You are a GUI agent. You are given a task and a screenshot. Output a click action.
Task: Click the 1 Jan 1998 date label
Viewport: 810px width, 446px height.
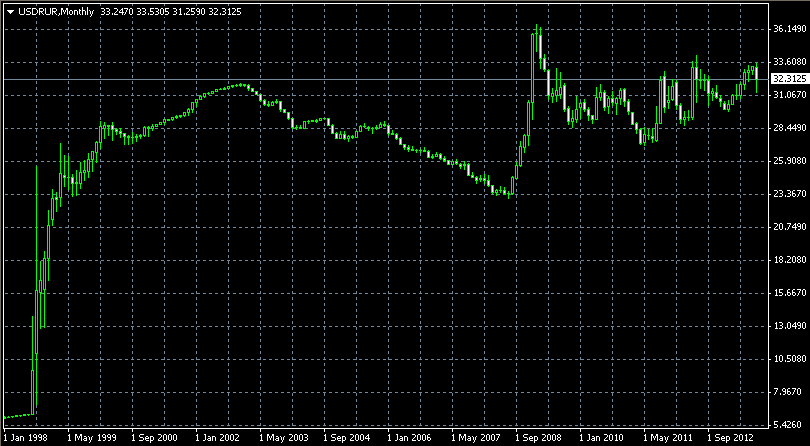[x=25, y=438]
